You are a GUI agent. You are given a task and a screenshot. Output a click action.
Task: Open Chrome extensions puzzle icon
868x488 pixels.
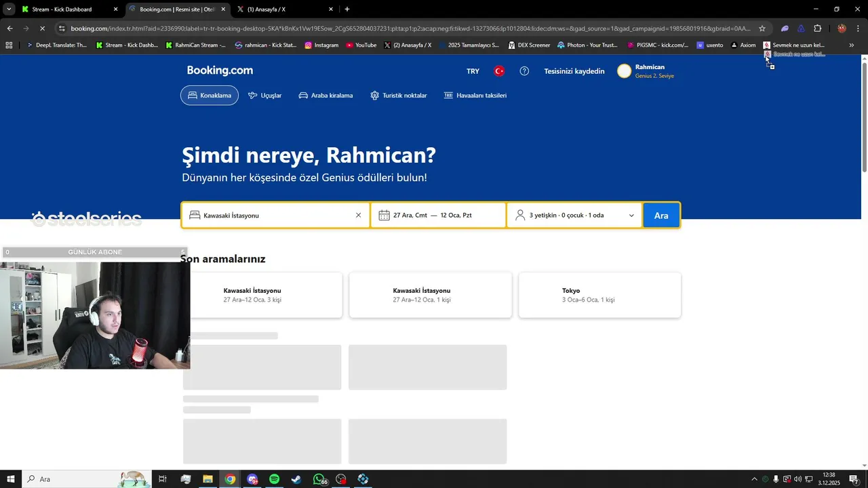[x=817, y=28]
